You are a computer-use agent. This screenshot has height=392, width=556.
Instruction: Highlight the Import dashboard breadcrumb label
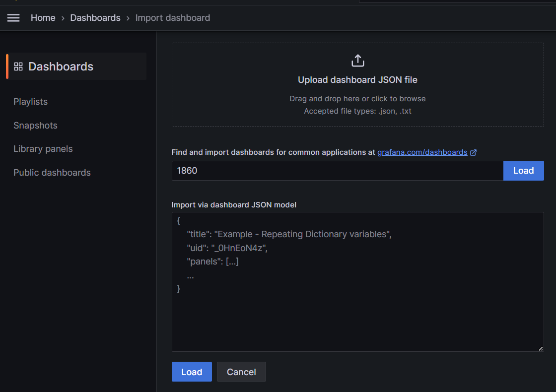click(173, 17)
